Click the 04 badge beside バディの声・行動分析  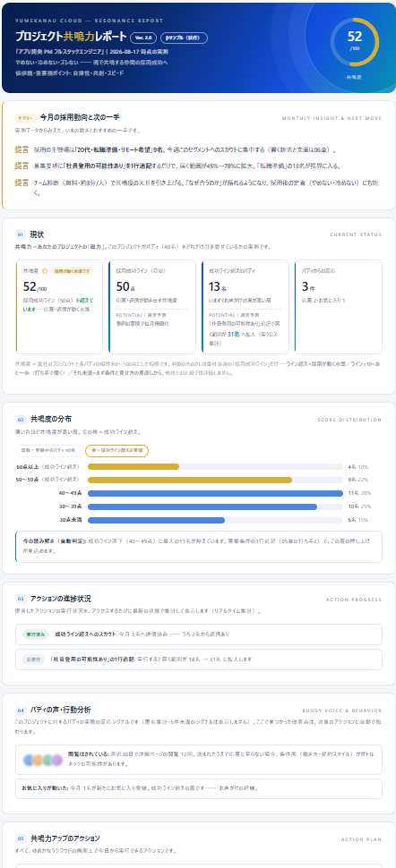(21, 710)
